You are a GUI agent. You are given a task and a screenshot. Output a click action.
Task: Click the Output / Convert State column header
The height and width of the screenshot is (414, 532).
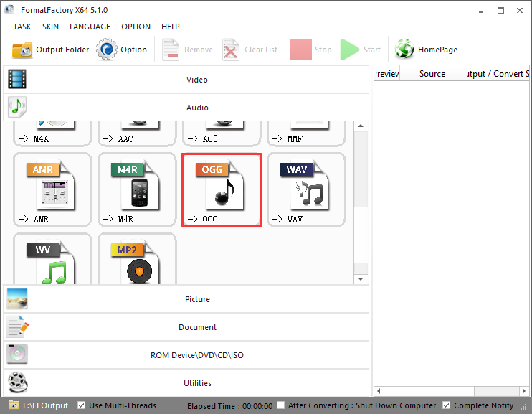pyautogui.click(x=497, y=74)
